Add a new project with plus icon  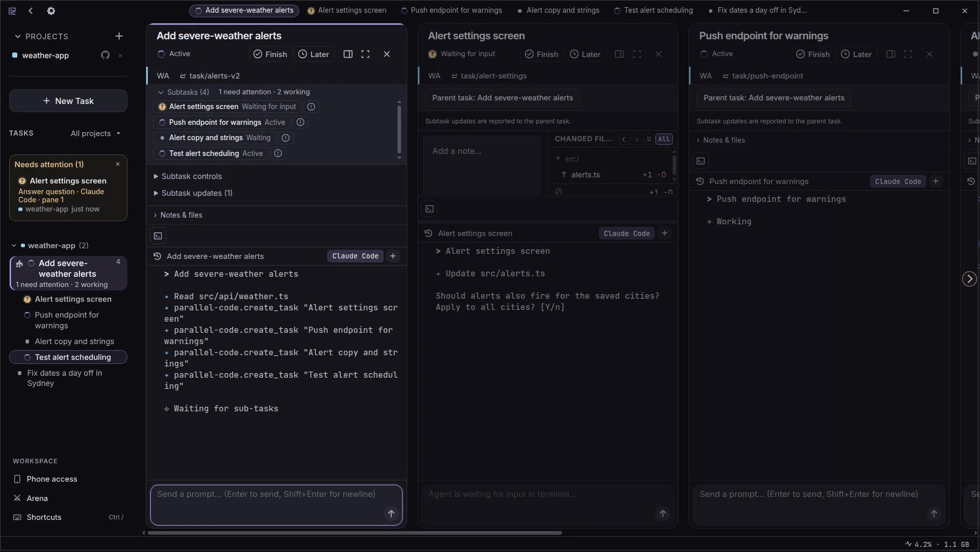tap(119, 36)
